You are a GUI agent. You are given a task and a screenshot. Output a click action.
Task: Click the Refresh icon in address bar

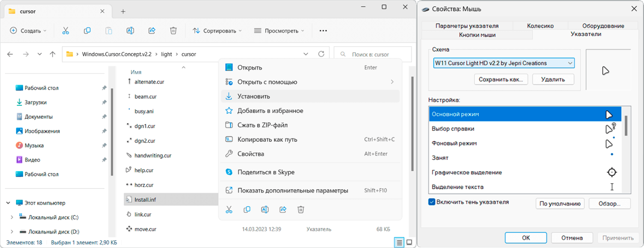pos(321,54)
